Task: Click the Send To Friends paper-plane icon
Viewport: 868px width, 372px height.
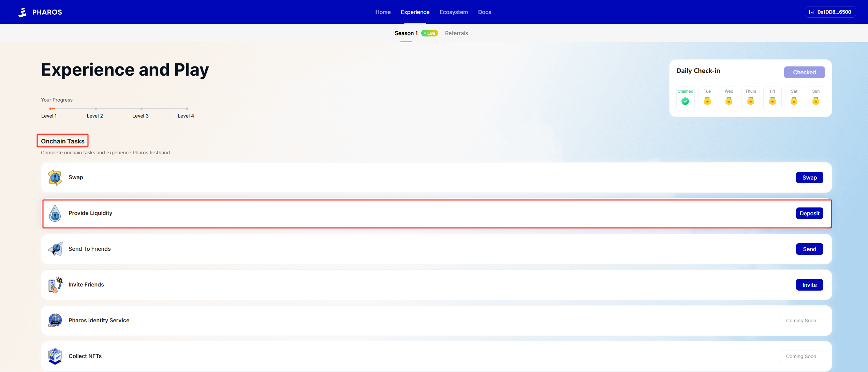Action: pyautogui.click(x=55, y=249)
